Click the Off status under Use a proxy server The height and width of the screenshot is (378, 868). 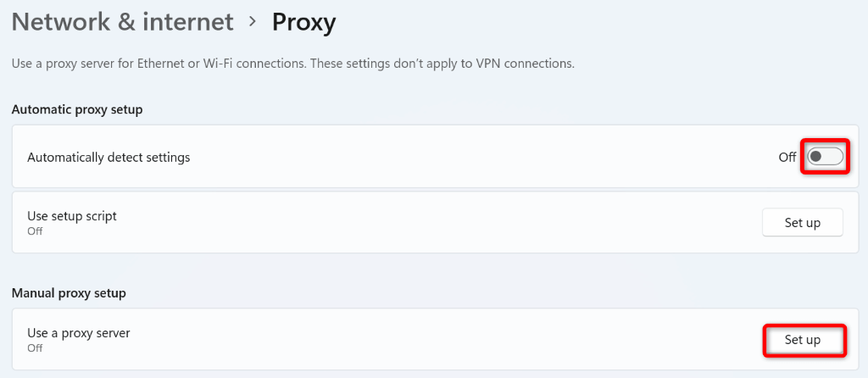[x=35, y=347]
